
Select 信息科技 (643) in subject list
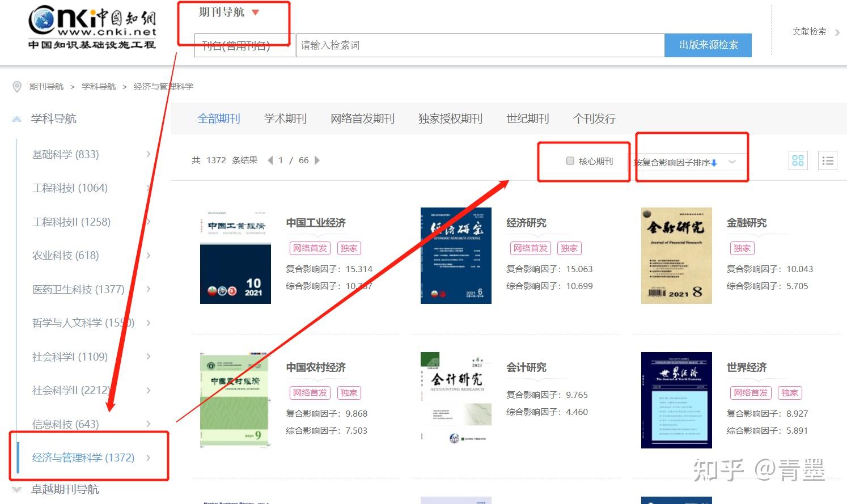[x=66, y=424]
